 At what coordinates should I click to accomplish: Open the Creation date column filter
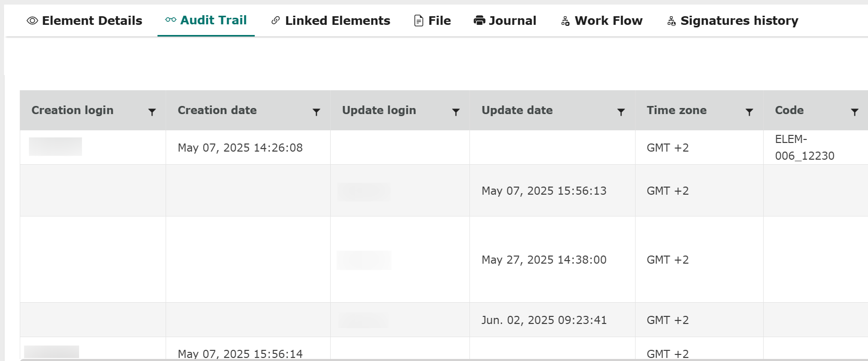coord(317,112)
